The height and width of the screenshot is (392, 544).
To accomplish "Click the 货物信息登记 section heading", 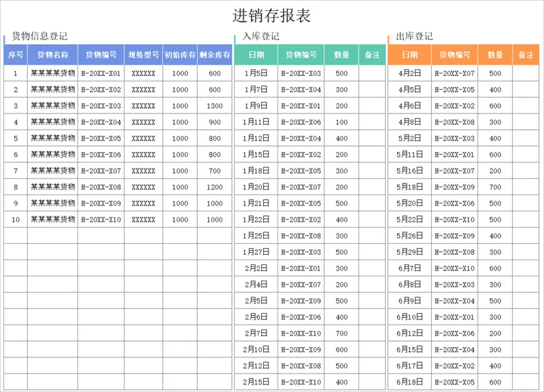I will pyautogui.click(x=39, y=36).
